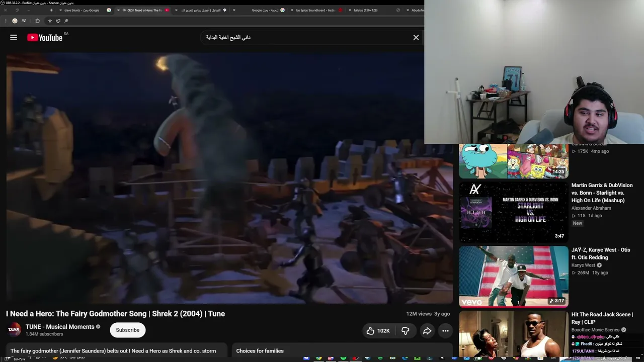Share the Shrek 2 video

pos(427,330)
